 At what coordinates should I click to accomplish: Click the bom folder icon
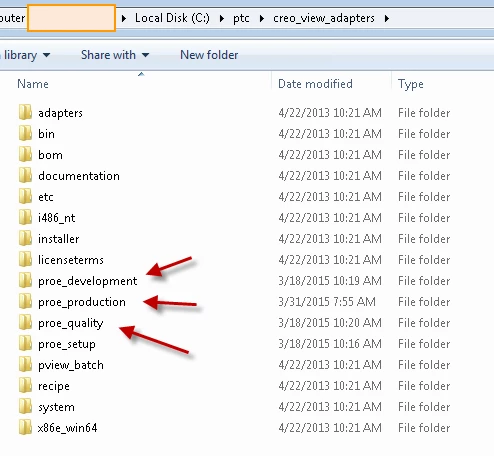pos(25,154)
